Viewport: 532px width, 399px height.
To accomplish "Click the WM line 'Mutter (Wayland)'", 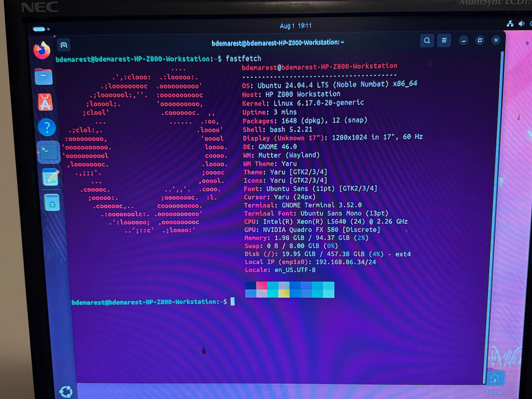I will click(281, 155).
